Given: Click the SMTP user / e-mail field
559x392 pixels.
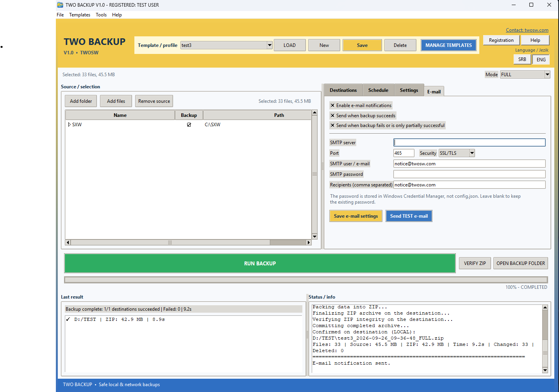Looking at the screenshot, I should [x=470, y=164].
